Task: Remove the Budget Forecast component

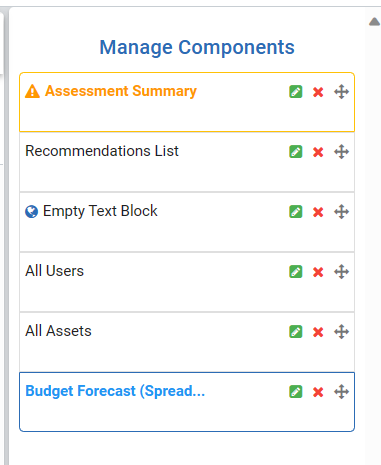Action: (x=318, y=392)
